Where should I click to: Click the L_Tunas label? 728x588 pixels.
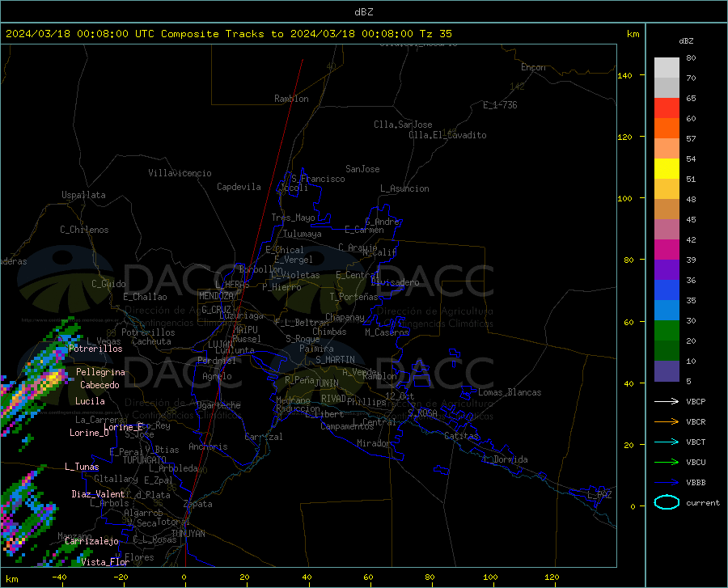tap(82, 467)
